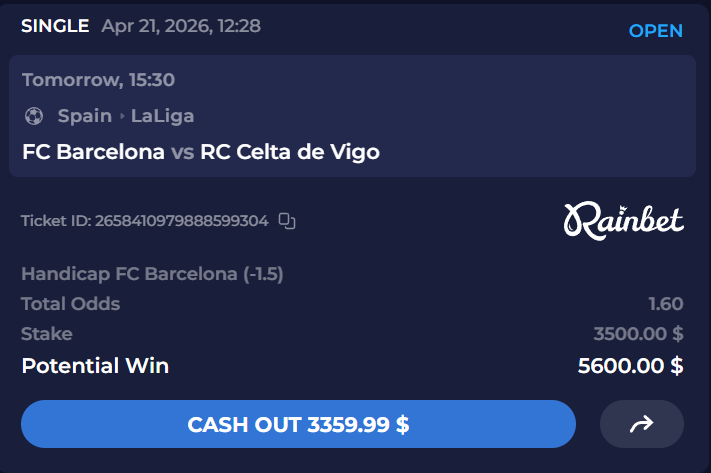Click the total odds value 1.60

665,304
